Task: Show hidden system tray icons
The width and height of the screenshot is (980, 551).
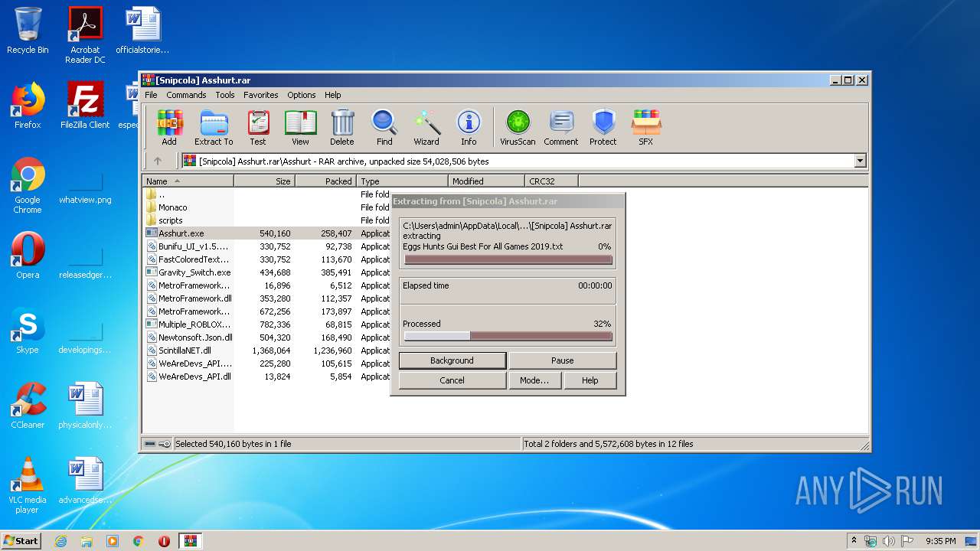Action: click(854, 540)
